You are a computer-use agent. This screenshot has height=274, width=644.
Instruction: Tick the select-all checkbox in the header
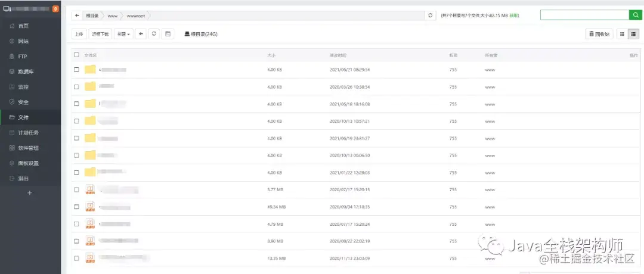pos(76,55)
